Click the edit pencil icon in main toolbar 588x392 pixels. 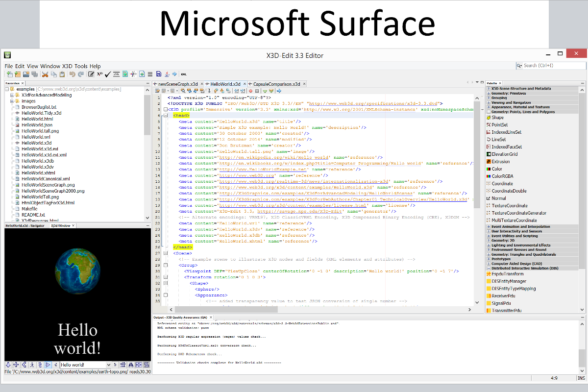tap(91, 74)
